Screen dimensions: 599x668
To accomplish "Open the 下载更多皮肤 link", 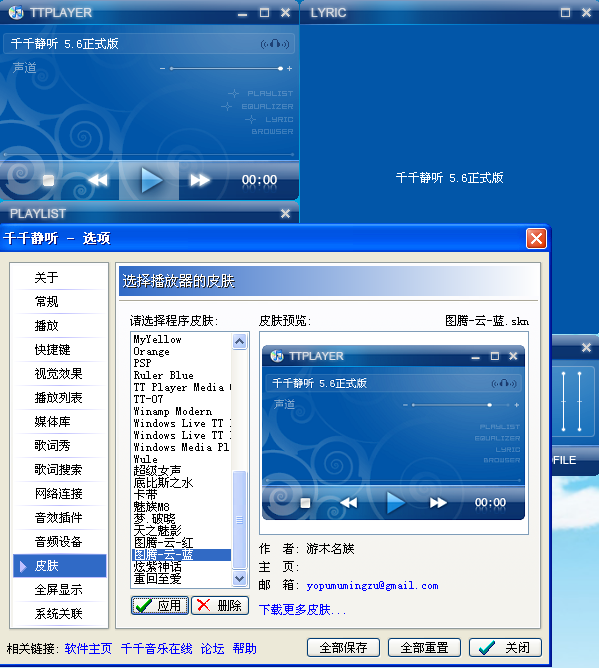I will click(302, 610).
